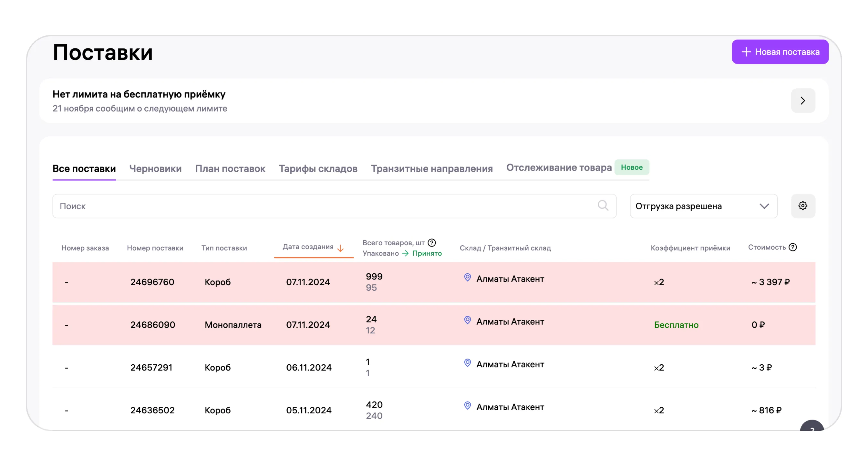Open the Тарифы складов tab

(x=318, y=168)
